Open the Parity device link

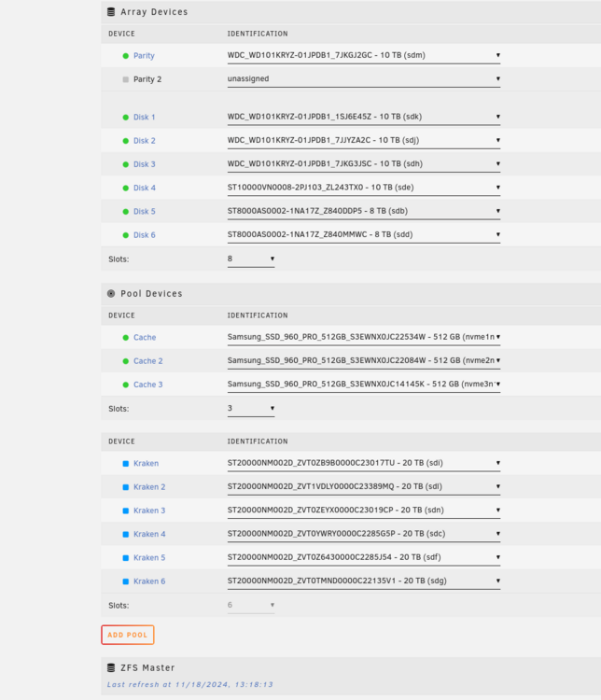144,56
